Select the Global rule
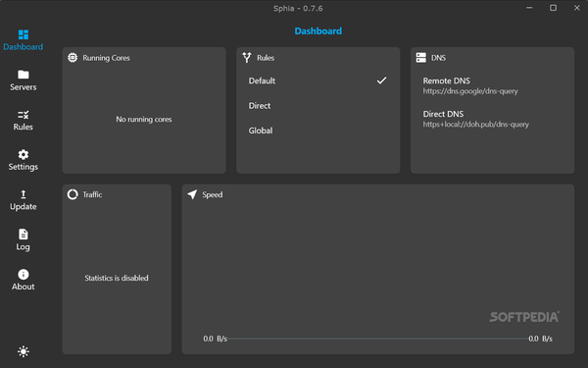 318,131
